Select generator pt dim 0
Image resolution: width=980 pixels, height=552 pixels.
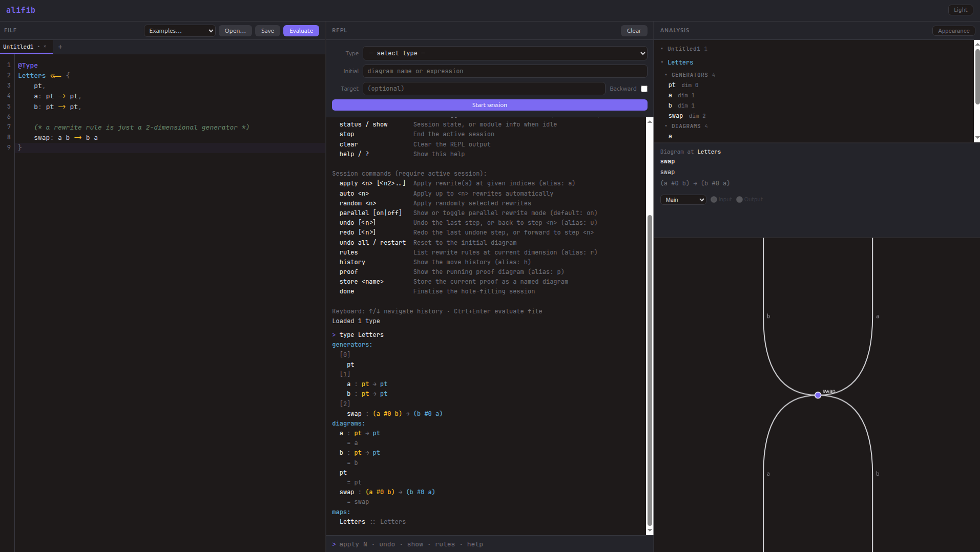click(683, 85)
